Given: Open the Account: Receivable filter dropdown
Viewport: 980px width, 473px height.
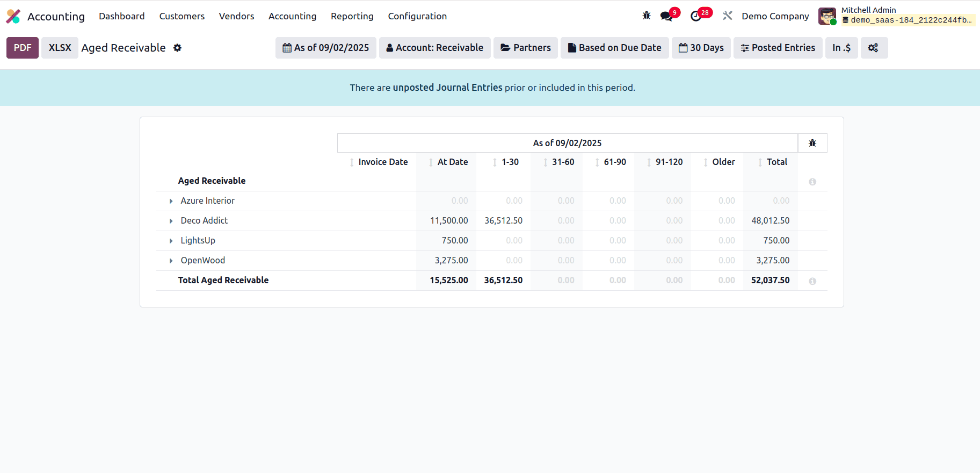Looking at the screenshot, I should click(x=435, y=48).
